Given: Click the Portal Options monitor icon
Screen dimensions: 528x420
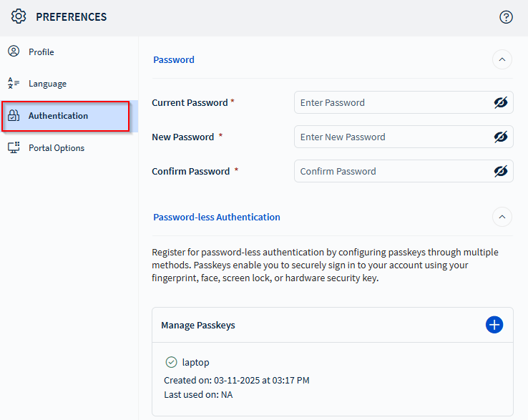Looking at the screenshot, I should pyautogui.click(x=14, y=147).
